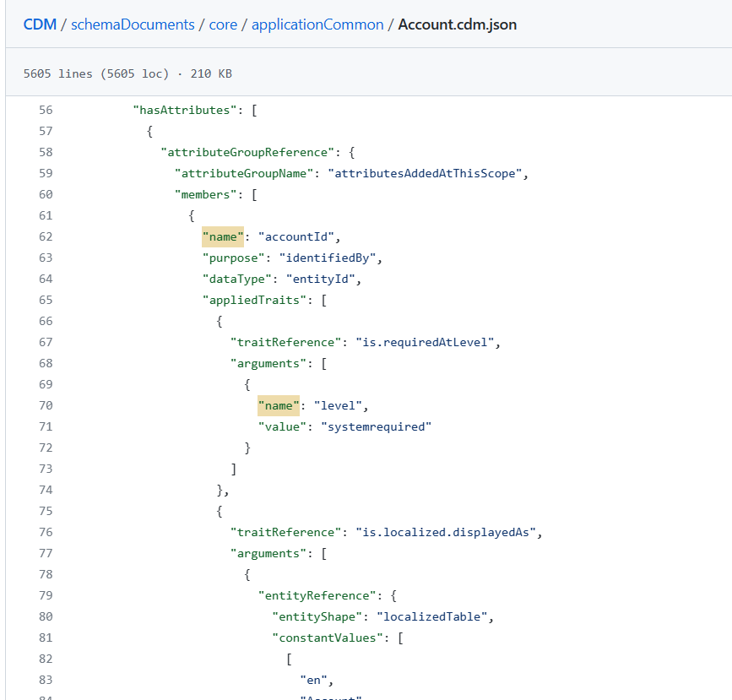The width and height of the screenshot is (732, 700).
Task: Select line number 84 at the bottom
Action: (x=46, y=698)
